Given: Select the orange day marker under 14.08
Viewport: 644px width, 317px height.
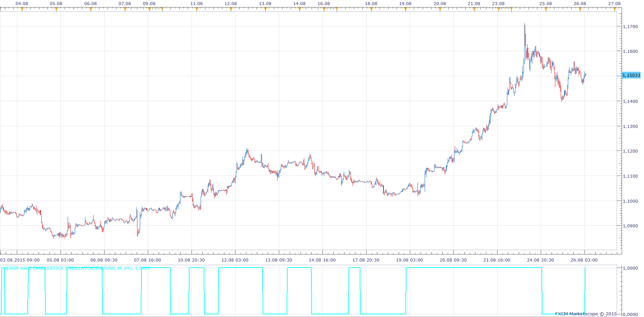Looking at the screenshot, I should point(299,9).
